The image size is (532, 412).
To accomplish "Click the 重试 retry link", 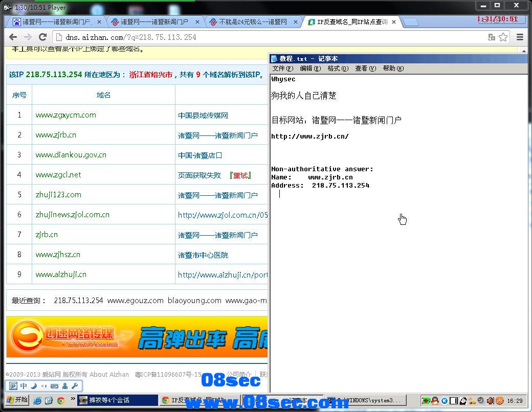I will (240, 175).
